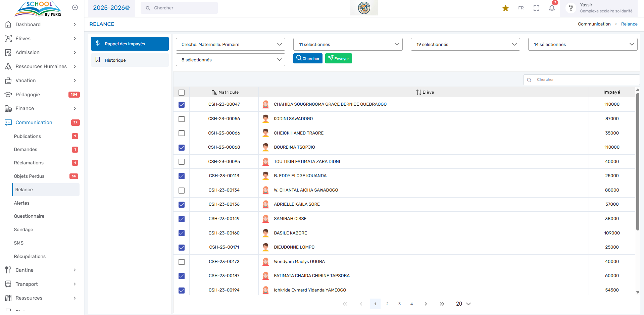Open the Historique tab
The image size is (644, 315).
(130, 60)
